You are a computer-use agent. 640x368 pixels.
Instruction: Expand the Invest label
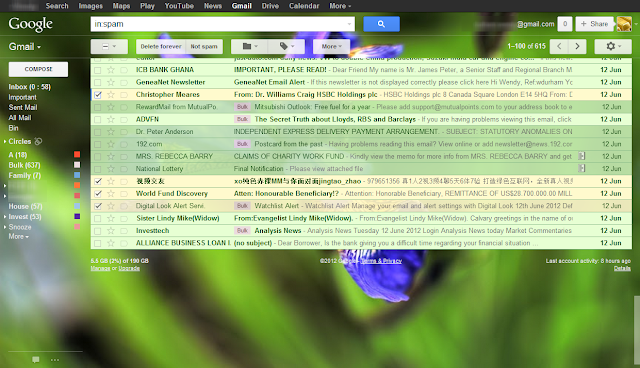5,217
